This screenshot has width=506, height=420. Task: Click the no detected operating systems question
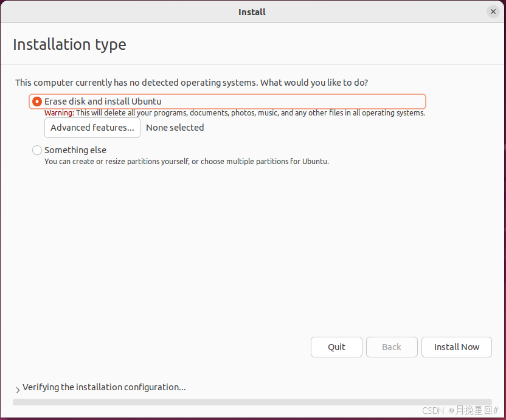coord(192,83)
